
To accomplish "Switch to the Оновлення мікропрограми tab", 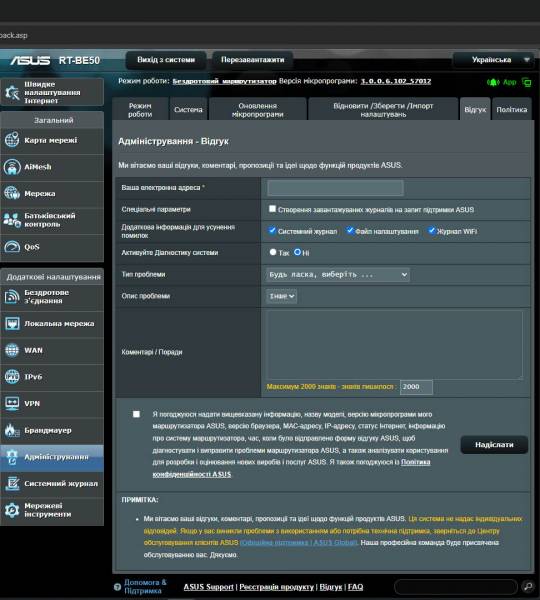I will coord(258,109).
